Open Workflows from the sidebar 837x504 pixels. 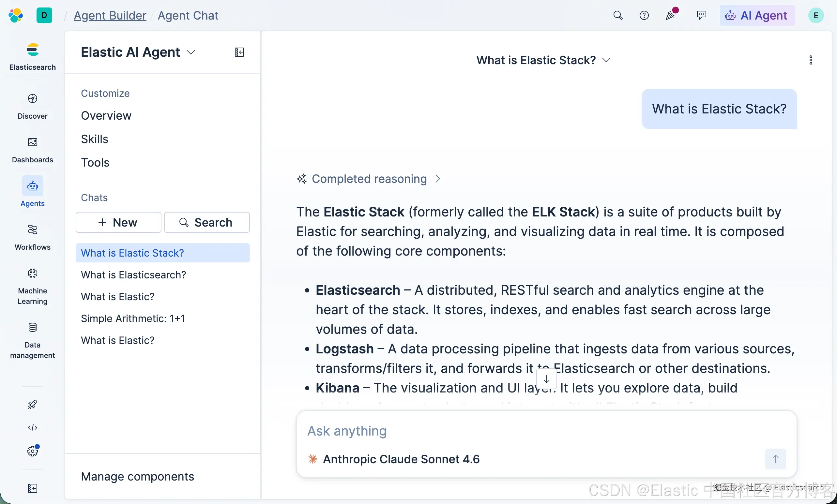(x=33, y=238)
